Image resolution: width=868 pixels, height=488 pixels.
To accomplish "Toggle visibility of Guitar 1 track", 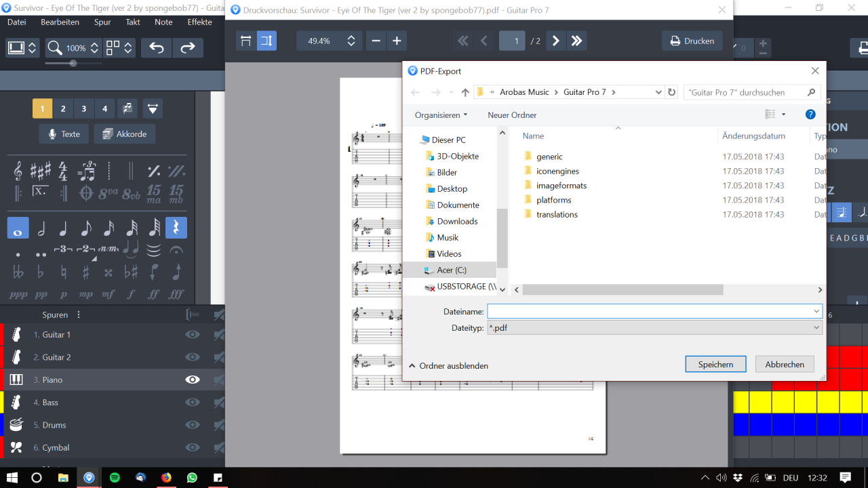I will click(193, 334).
